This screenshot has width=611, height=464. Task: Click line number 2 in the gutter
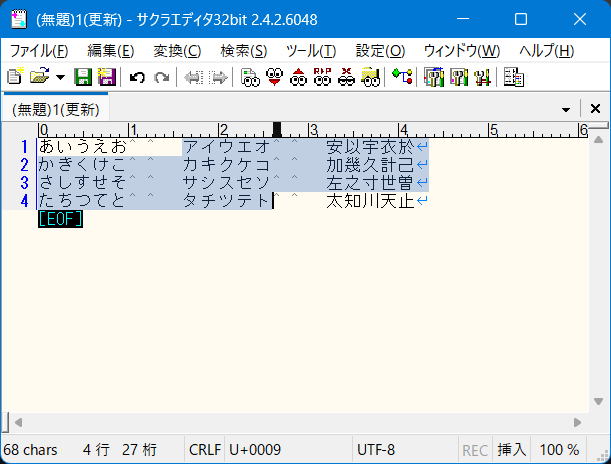(24, 165)
